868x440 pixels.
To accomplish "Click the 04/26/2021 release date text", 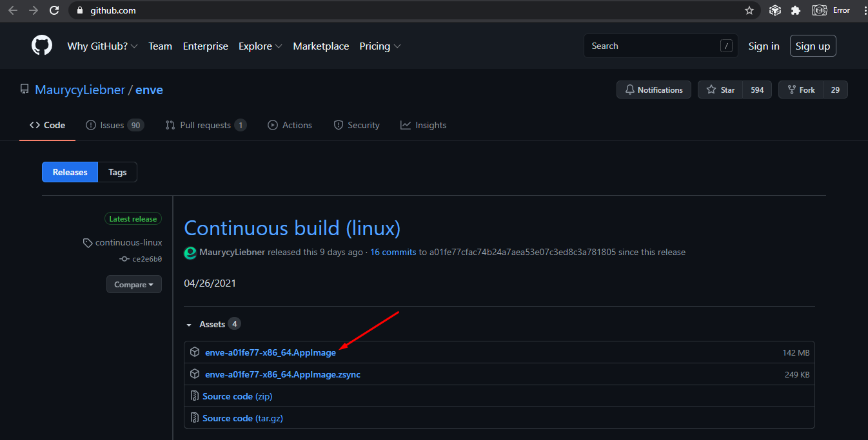I will [210, 283].
